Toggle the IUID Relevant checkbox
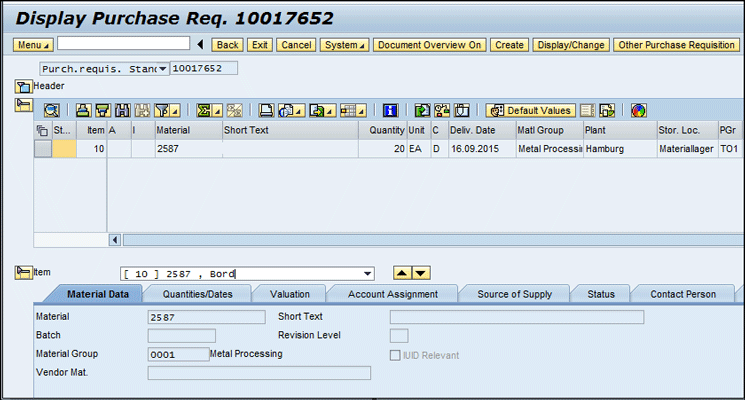 click(x=394, y=354)
